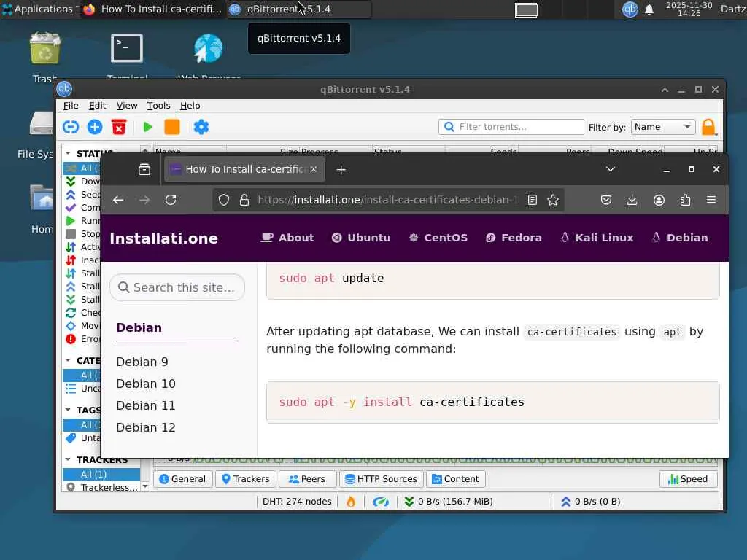The image size is (747, 560).
Task: Open Firefox downloads panel icon
Action: (632, 200)
